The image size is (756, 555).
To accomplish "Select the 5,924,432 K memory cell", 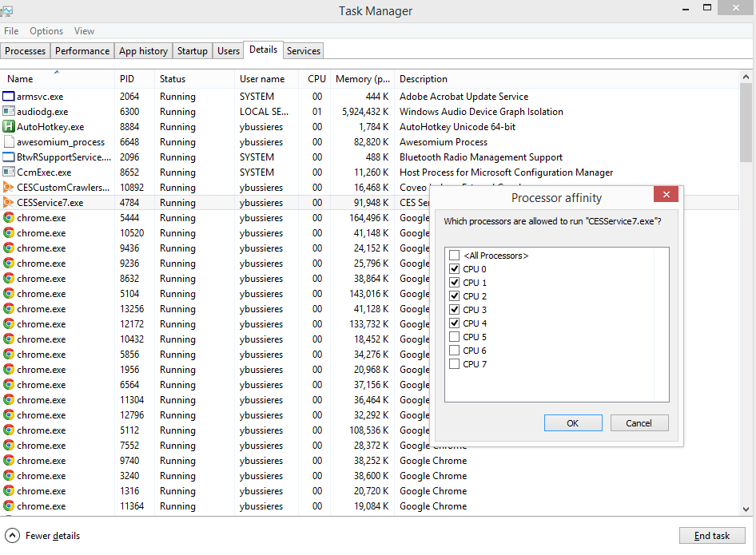I will pos(365,112).
